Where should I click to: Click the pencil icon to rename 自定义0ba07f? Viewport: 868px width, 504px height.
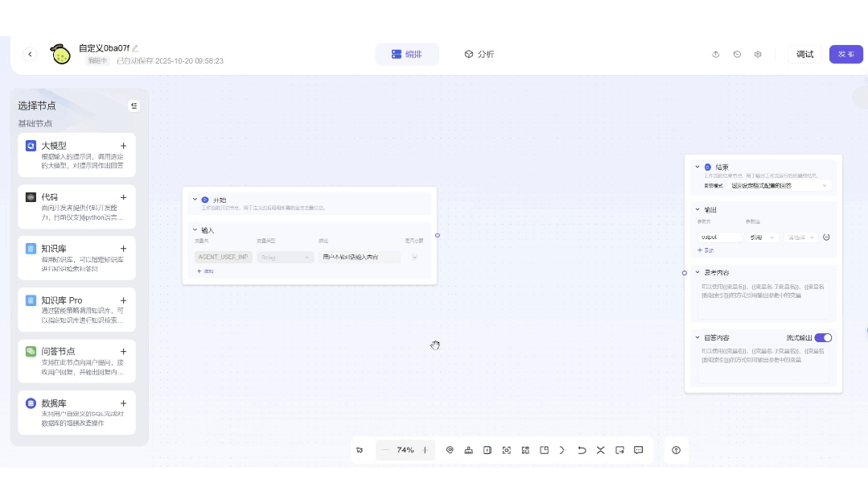[x=135, y=48]
